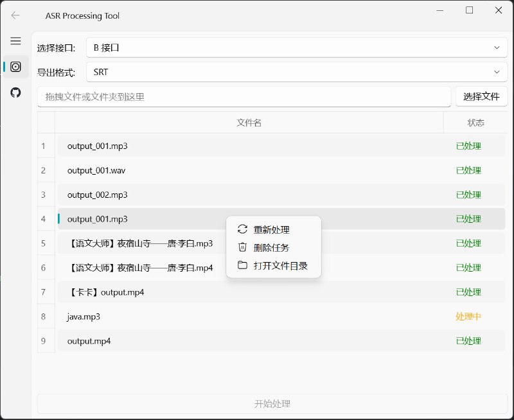Click the 已处理 status for output_001.mp3
Screen dimensions: 514x420
tap(470, 146)
